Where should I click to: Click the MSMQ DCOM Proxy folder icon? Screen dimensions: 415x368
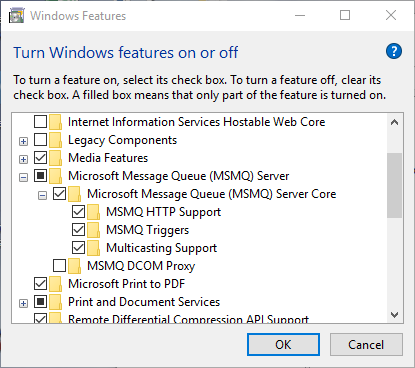(74, 266)
